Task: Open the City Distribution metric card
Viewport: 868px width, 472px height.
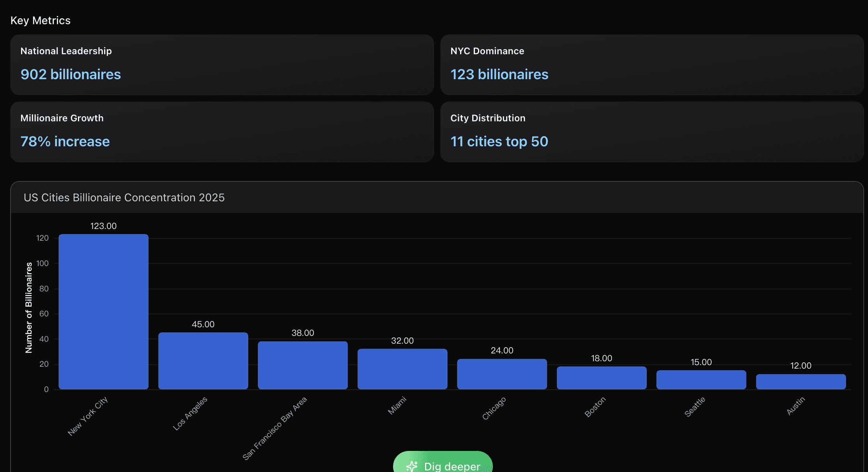Action: click(x=652, y=131)
